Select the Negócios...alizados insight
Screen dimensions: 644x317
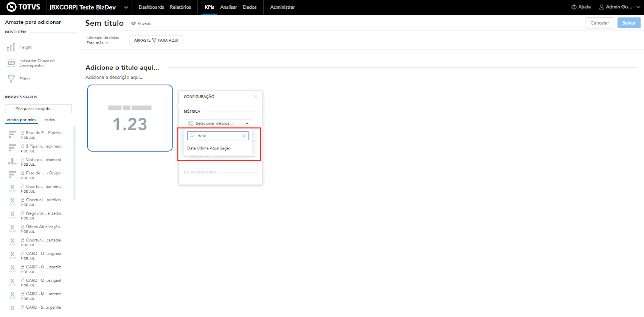(x=35, y=215)
